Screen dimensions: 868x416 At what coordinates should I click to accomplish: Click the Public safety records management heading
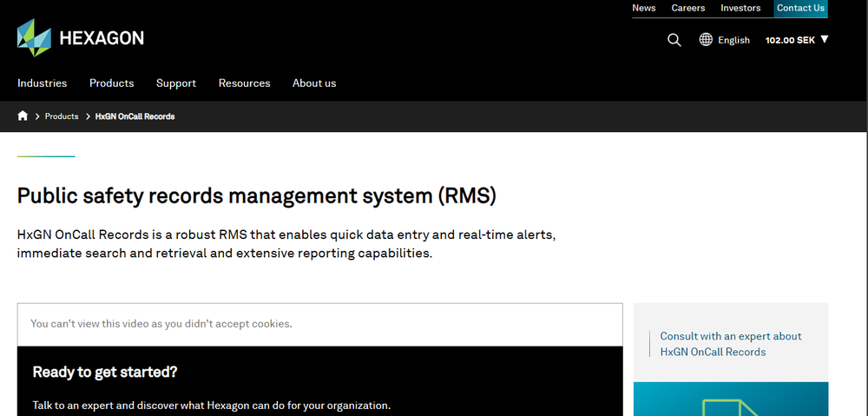click(x=257, y=196)
